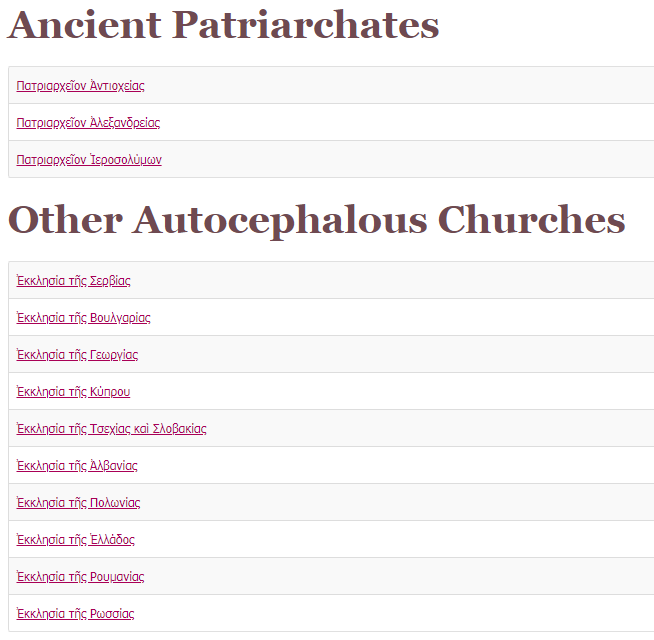Select the Ἐκκλησία τῆς Βουλγαρίας link
This screenshot has width=654, height=640.
(83, 318)
